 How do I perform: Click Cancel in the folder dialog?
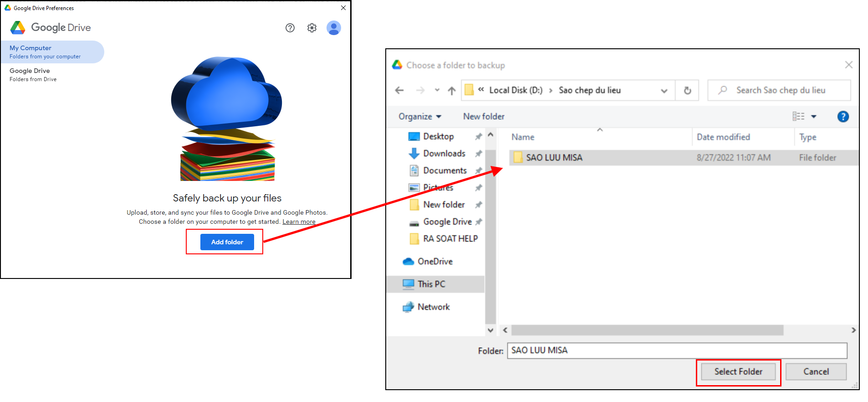point(816,371)
